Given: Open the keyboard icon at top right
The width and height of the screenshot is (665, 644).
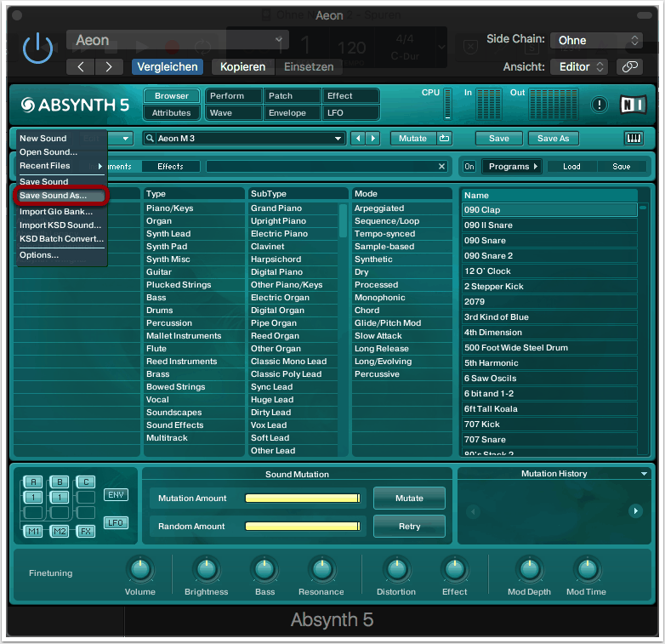Looking at the screenshot, I should (x=634, y=138).
